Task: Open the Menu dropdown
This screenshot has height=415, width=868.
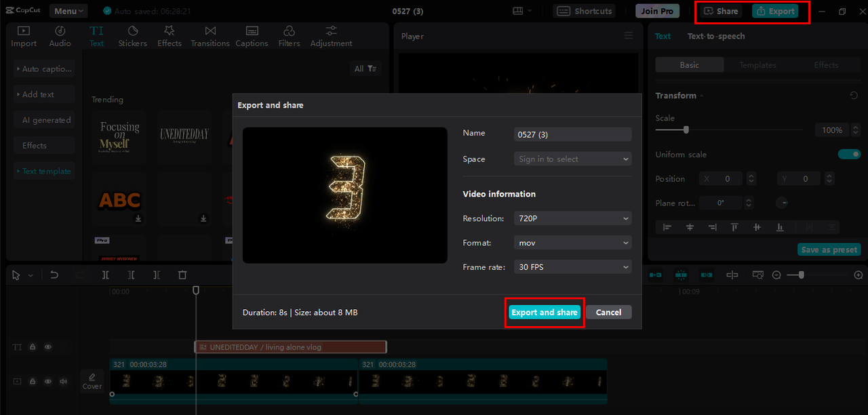Action: click(68, 11)
